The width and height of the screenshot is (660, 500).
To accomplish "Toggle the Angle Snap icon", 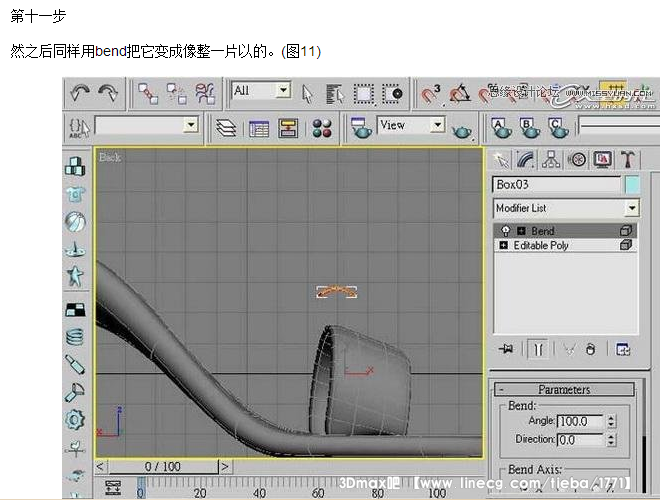I will click(x=460, y=93).
